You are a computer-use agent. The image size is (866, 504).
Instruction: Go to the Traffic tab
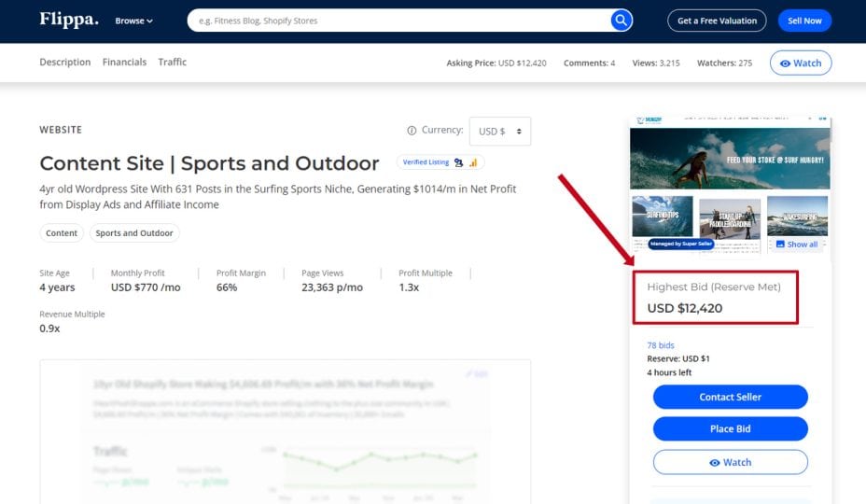(x=172, y=63)
